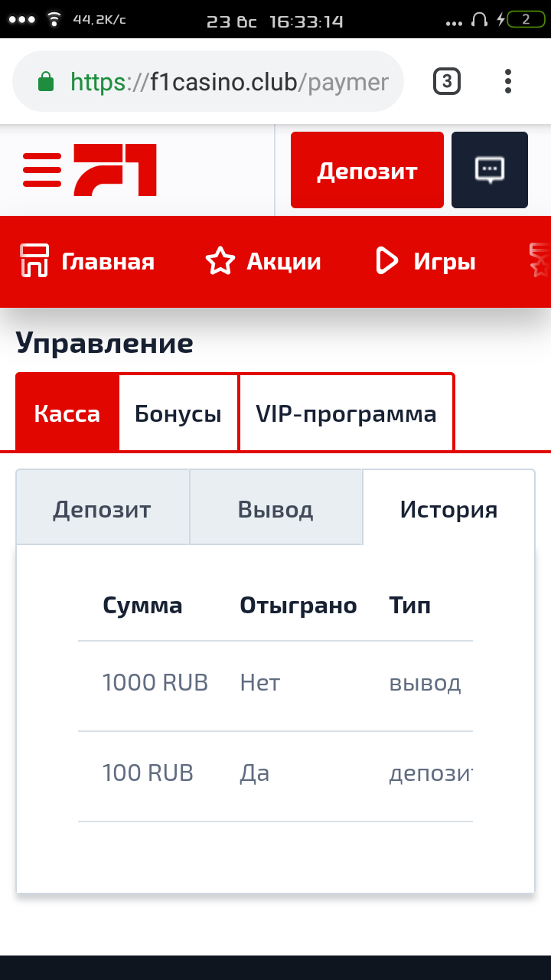Open the hamburger menu icon
The width and height of the screenshot is (551, 980).
[42, 170]
